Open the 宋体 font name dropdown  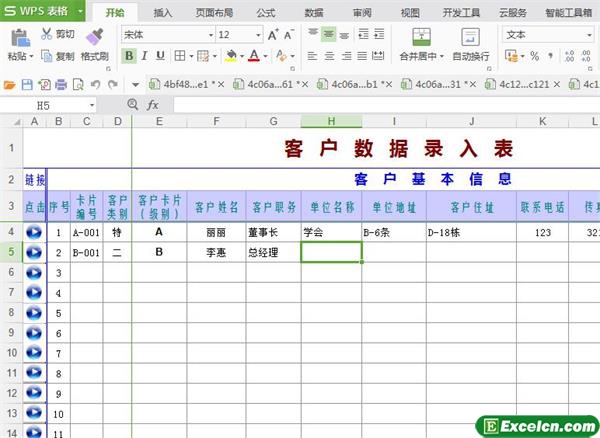(x=211, y=35)
